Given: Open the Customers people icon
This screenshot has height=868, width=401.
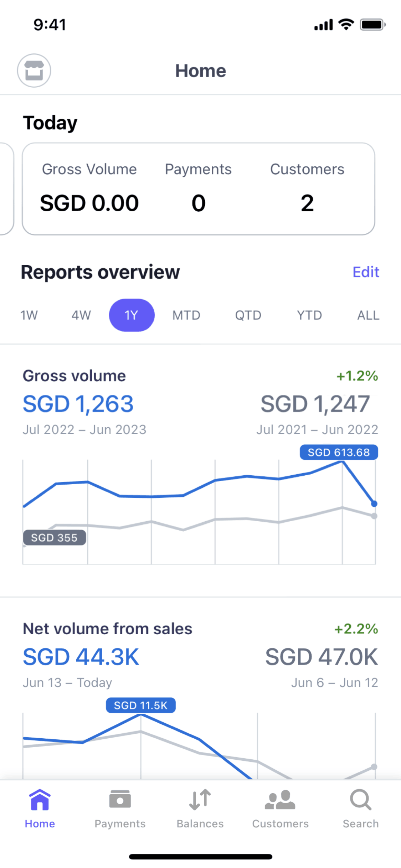Looking at the screenshot, I should coord(280,800).
